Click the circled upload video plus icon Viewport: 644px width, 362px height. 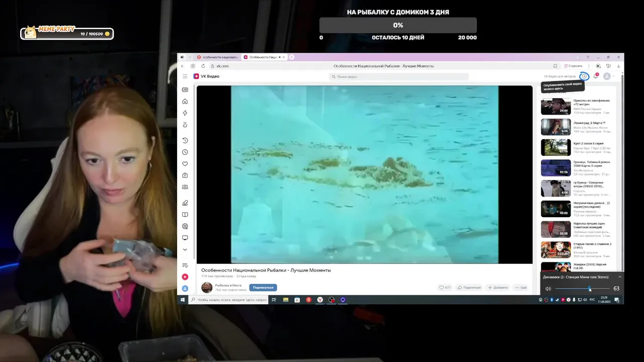pyautogui.click(x=584, y=76)
